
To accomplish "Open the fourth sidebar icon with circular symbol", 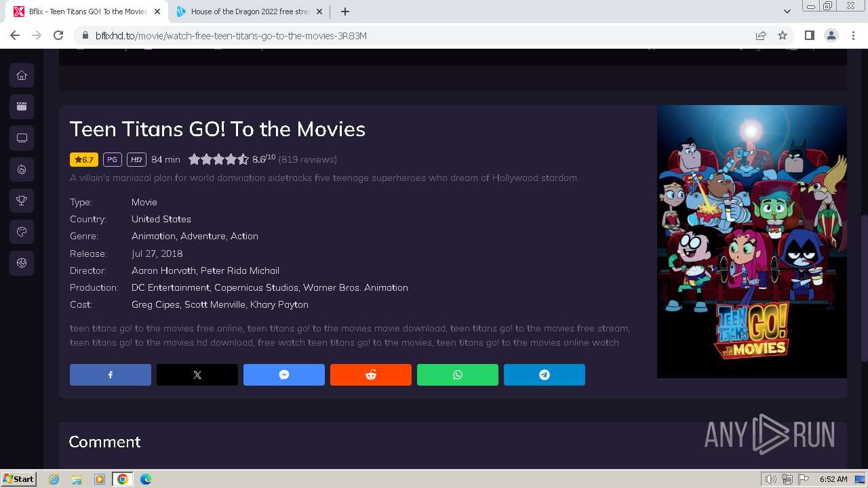I will point(22,169).
